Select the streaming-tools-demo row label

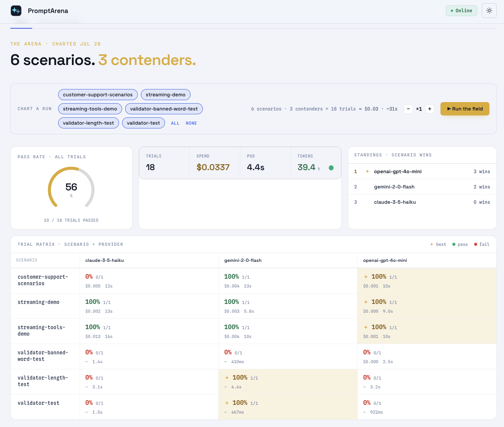(41, 331)
